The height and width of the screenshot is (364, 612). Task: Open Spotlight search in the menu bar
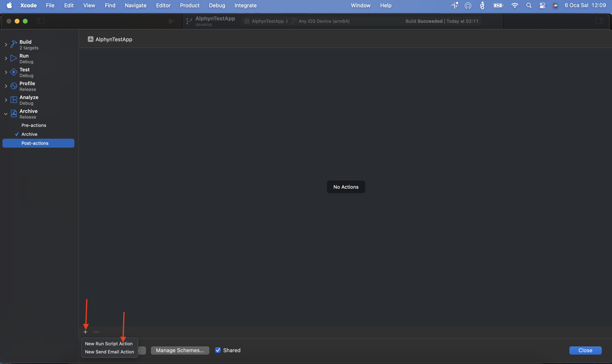pos(529,5)
